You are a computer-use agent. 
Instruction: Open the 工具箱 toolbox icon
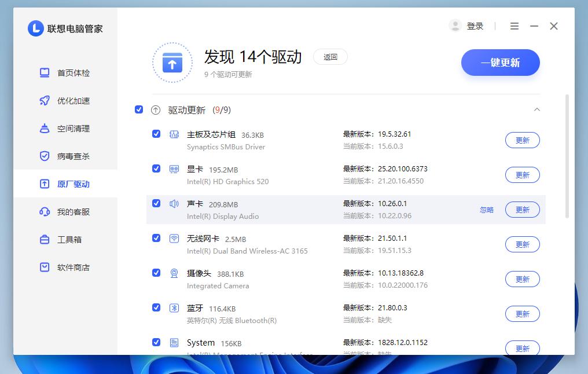click(45, 239)
